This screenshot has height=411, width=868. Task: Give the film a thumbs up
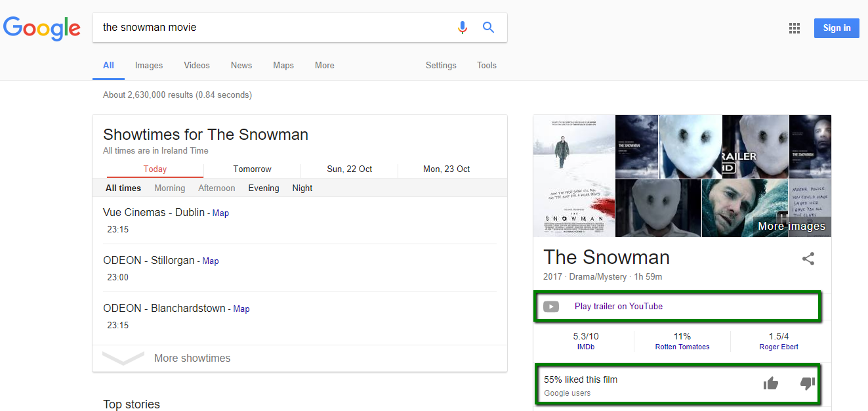click(x=771, y=383)
